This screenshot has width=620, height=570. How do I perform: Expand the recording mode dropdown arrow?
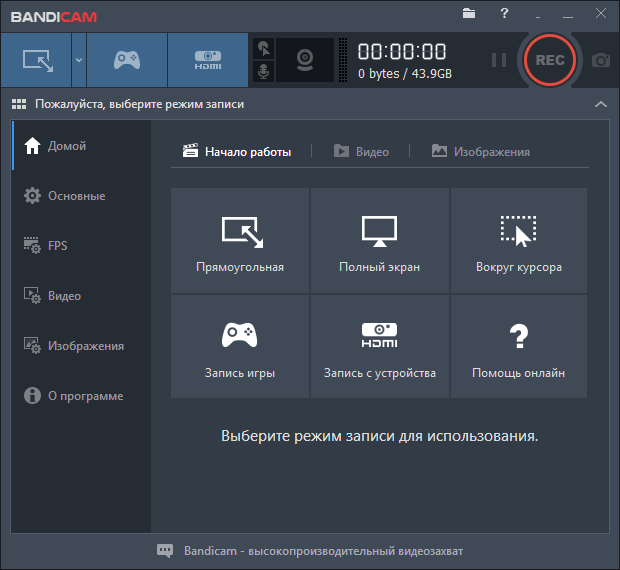78,60
